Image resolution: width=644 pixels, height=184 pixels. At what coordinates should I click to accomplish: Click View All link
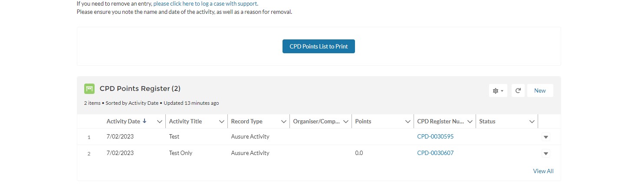pyautogui.click(x=543, y=171)
